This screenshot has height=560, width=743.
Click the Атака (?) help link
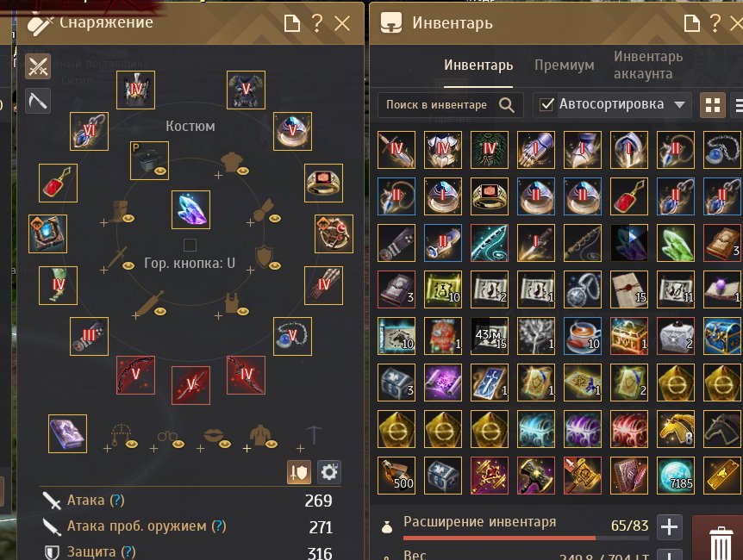click(x=117, y=500)
